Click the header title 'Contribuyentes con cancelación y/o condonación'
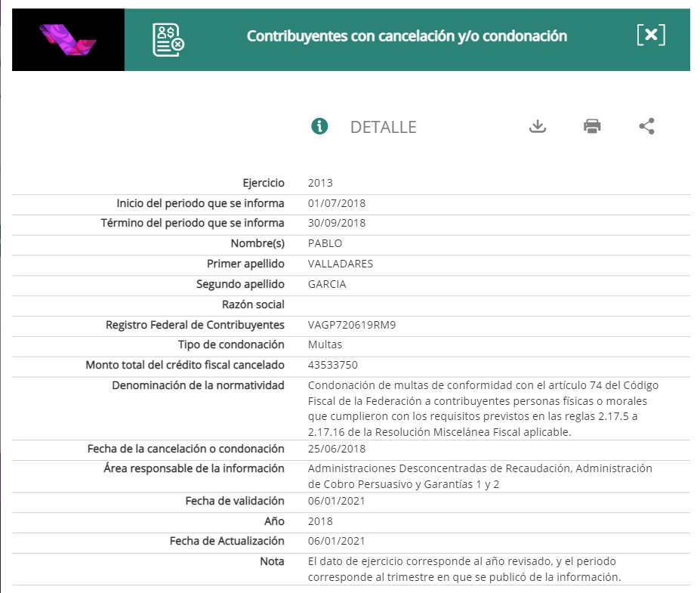 click(x=406, y=36)
